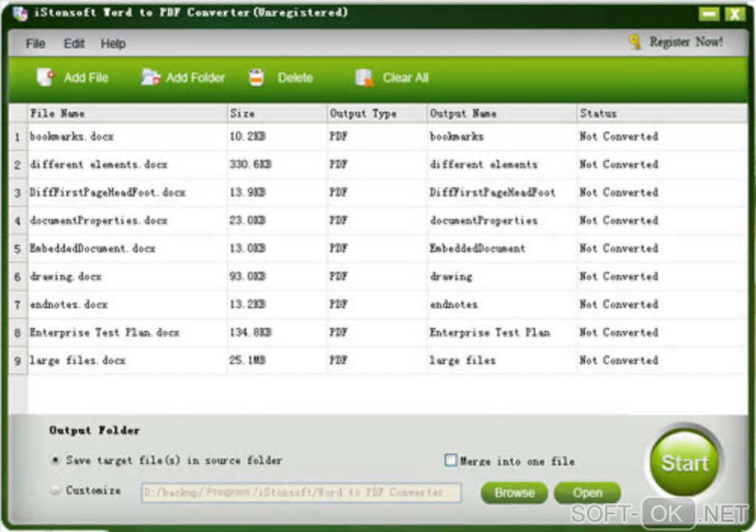The image size is (756, 532).
Task: Click Not Converted status for bookmarks.docx
Action: [619, 137]
